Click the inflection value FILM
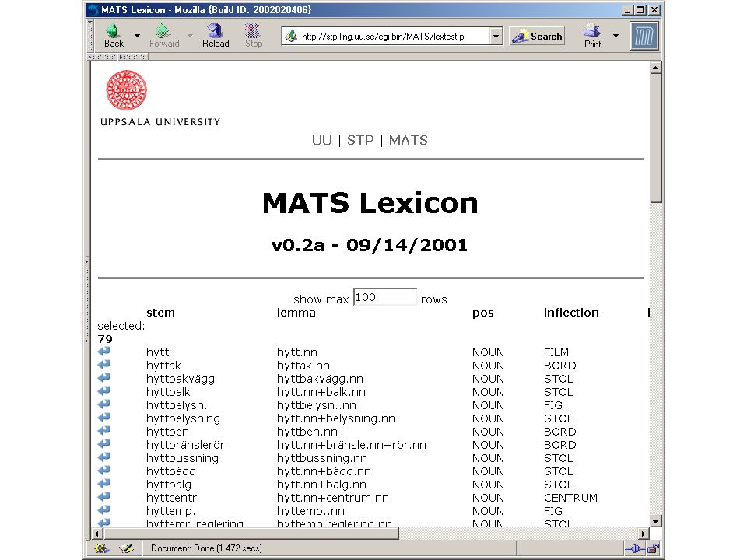This screenshot has height=560, width=747. click(x=556, y=352)
